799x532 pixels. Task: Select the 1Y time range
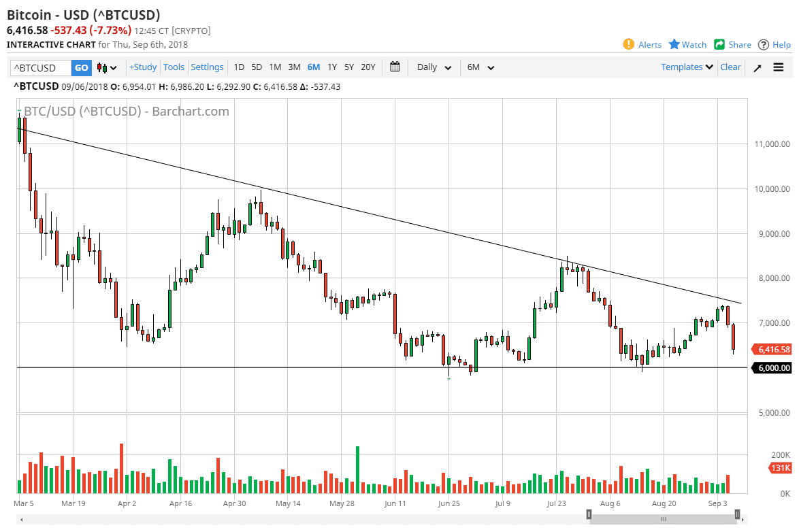(x=332, y=67)
